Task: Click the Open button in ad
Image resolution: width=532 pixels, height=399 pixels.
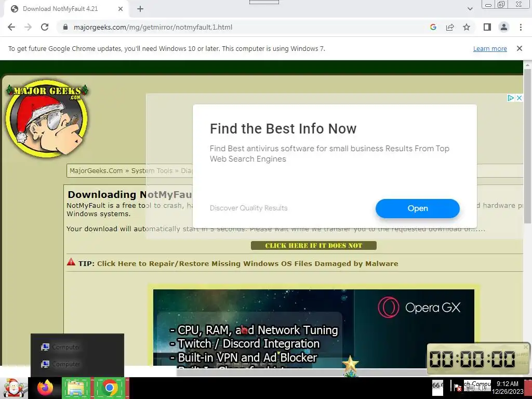Action: coord(417,208)
